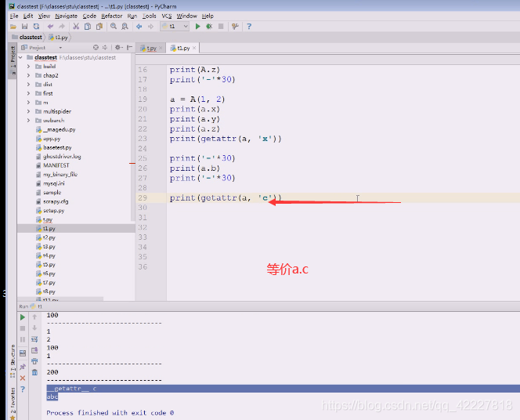The height and width of the screenshot is (420, 520).
Task: Clear console with the trash icon
Action: pos(34,372)
